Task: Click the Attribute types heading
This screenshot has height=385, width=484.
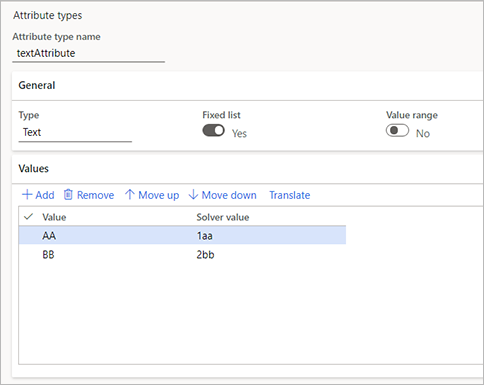Action: click(48, 16)
